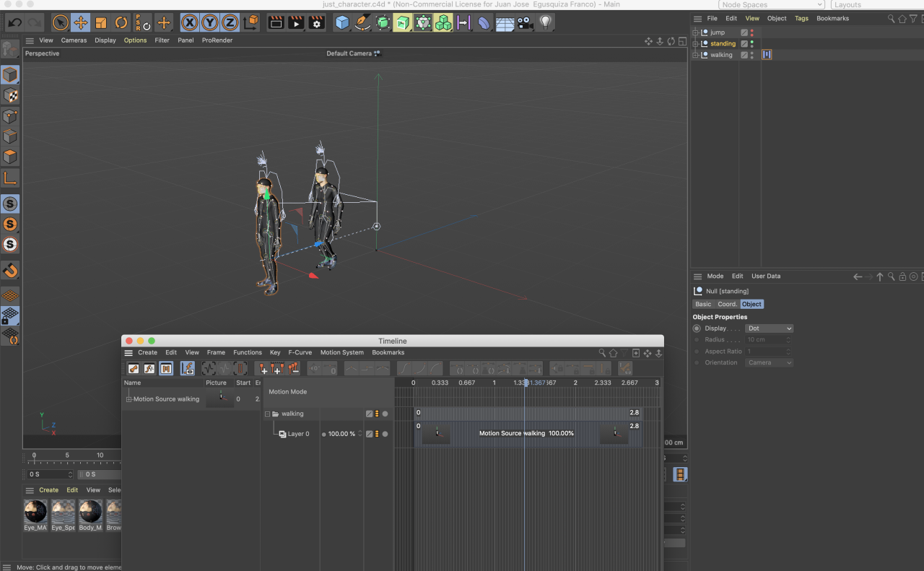Open the Motion System menu in Timeline
This screenshot has height=571, width=924.
(x=341, y=353)
